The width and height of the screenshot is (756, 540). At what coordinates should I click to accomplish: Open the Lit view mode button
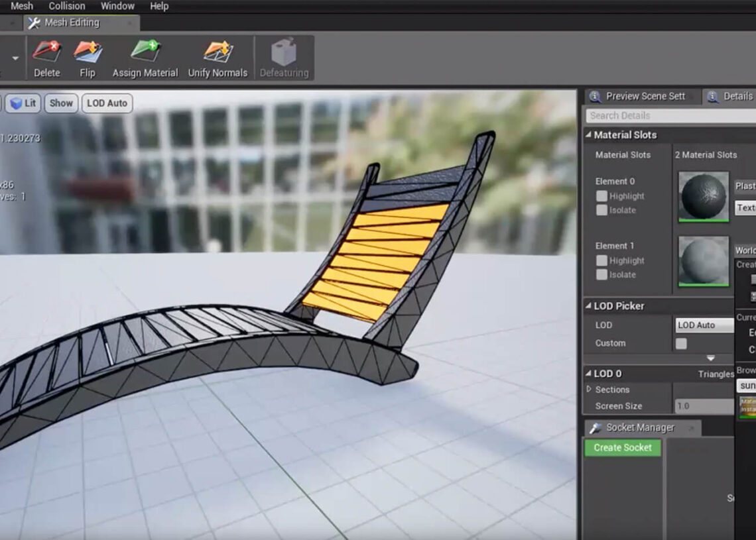(23, 103)
